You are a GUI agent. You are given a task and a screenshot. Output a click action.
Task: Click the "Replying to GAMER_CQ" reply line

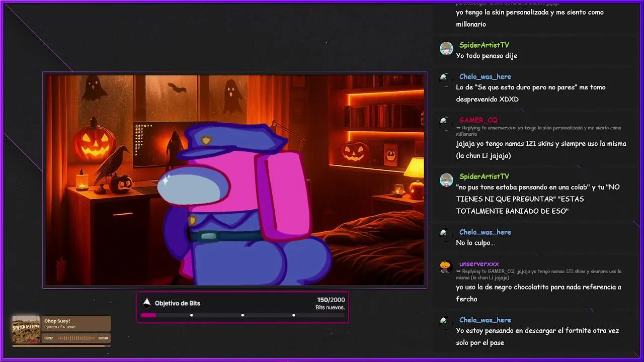pos(539,275)
